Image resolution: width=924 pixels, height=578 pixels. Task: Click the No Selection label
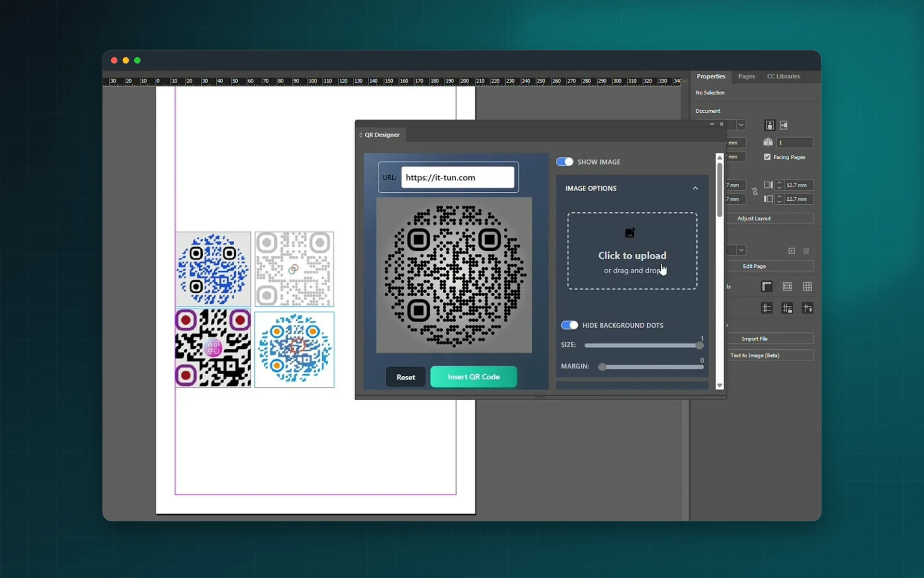710,92
